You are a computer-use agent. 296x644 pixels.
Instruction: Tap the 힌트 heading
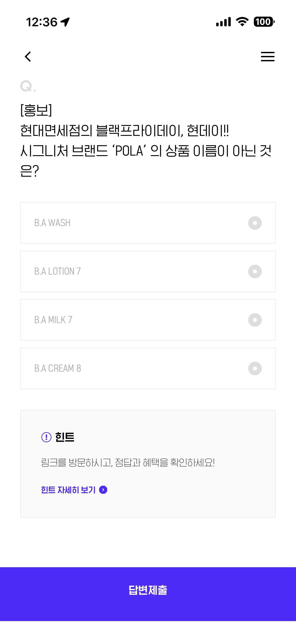[65, 437]
